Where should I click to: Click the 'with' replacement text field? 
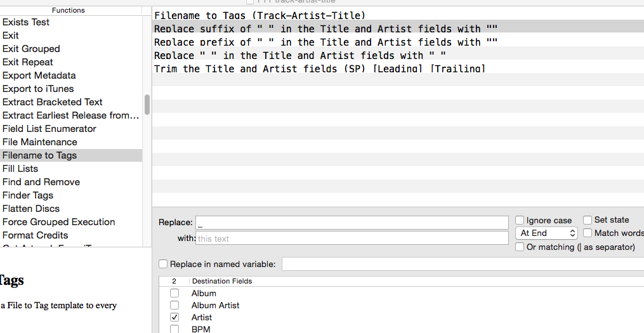(x=352, y=238)
